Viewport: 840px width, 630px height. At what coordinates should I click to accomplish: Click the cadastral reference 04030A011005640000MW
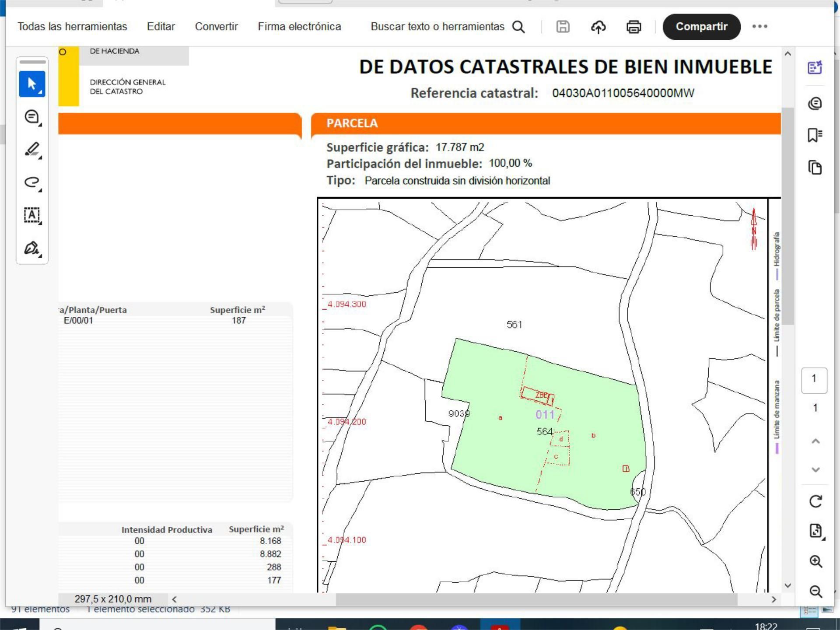623,93
